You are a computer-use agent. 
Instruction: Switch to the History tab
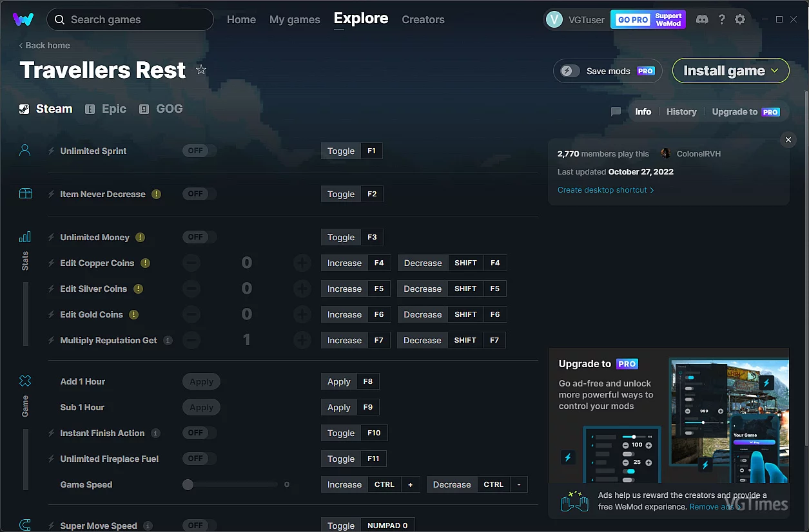point(681,111)
